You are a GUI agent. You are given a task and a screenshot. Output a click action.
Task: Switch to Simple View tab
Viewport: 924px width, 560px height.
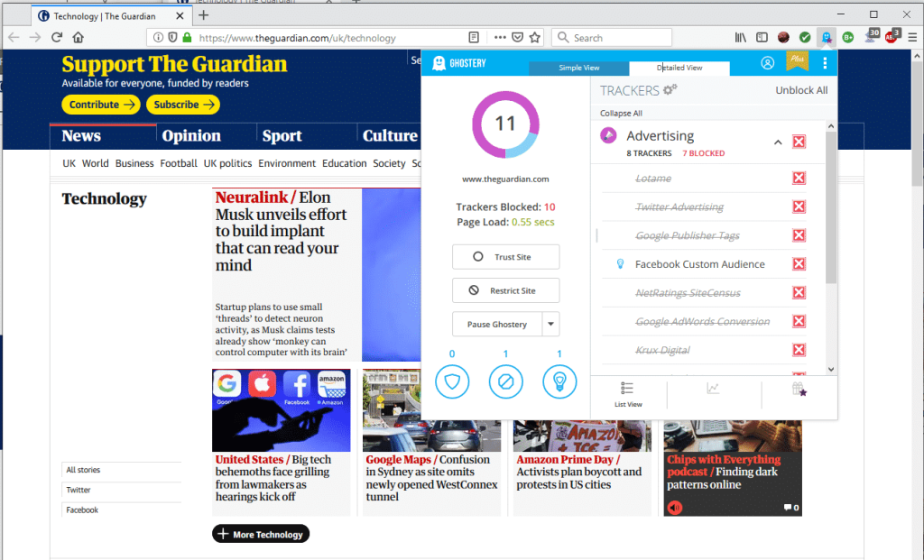click(578, 68)
